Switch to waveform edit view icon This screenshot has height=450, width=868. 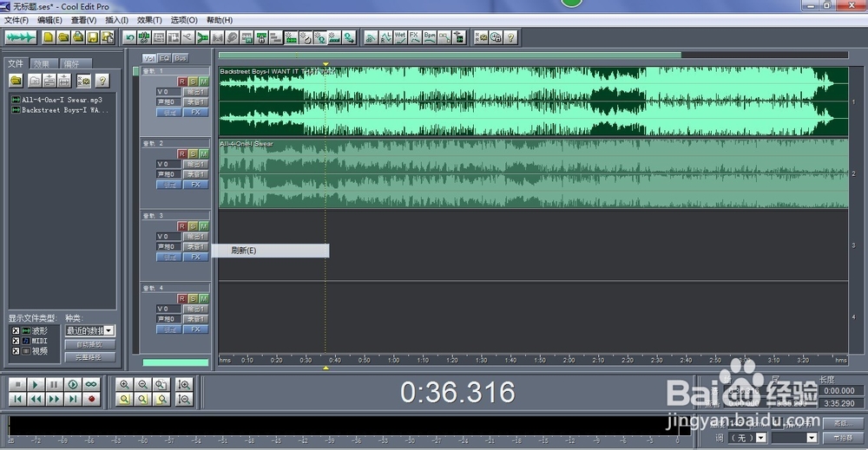21,37
